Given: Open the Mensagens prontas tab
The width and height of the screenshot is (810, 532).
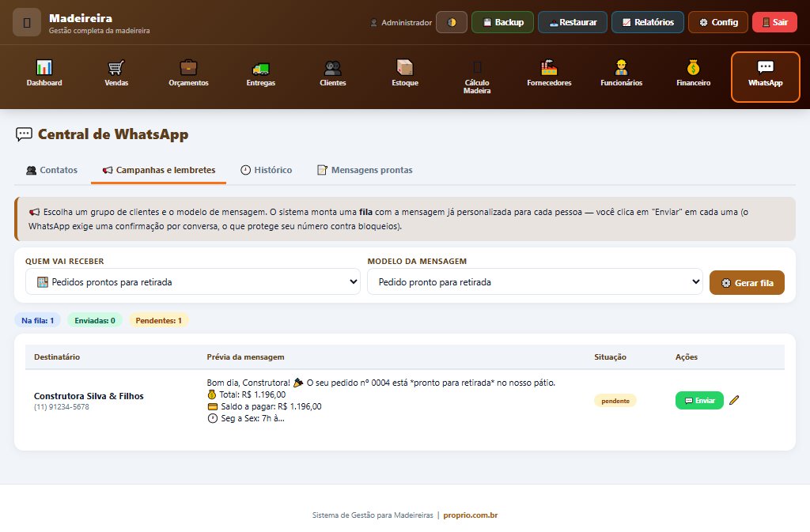Looking at the screenshot, I should (365, 170).
